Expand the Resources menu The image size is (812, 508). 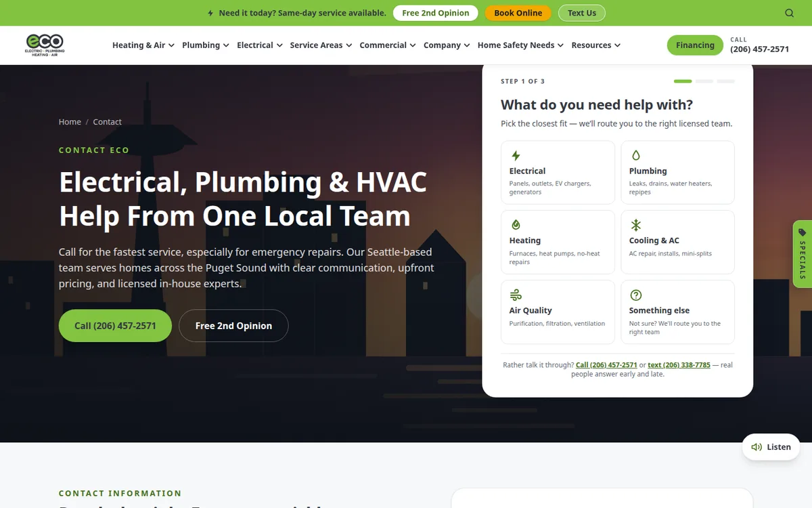pos(596,45)
